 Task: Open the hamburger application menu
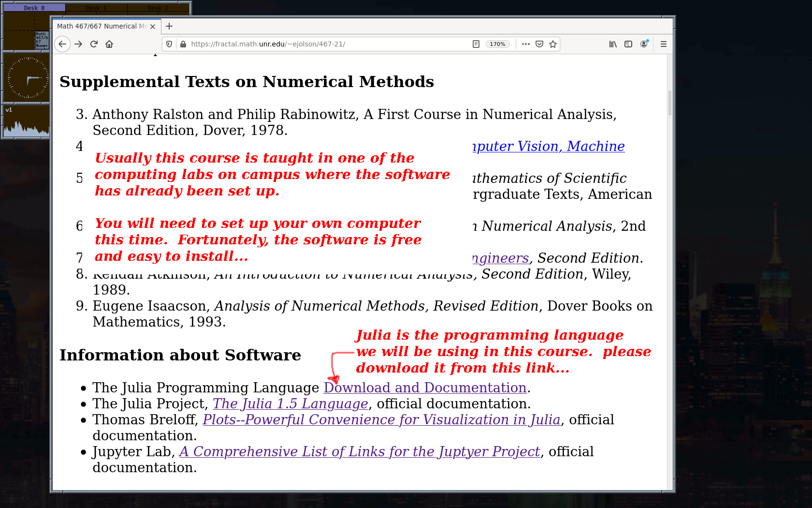click(x=664, y=44)
